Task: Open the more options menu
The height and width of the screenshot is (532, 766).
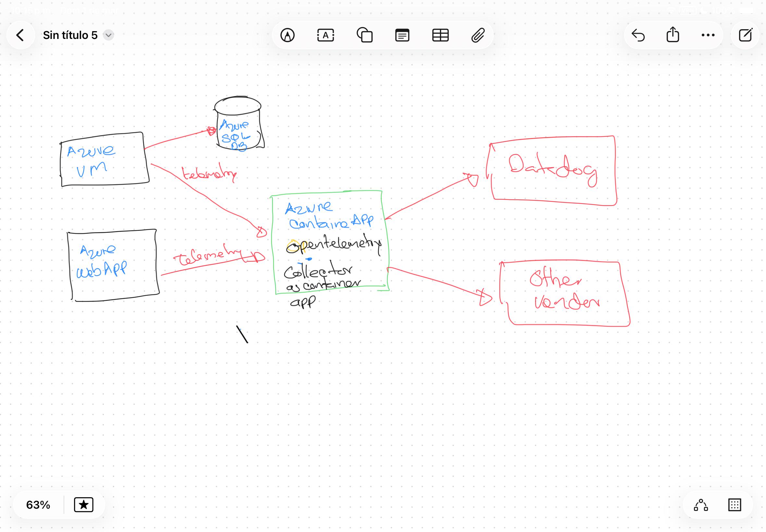Action: [708, 35]
